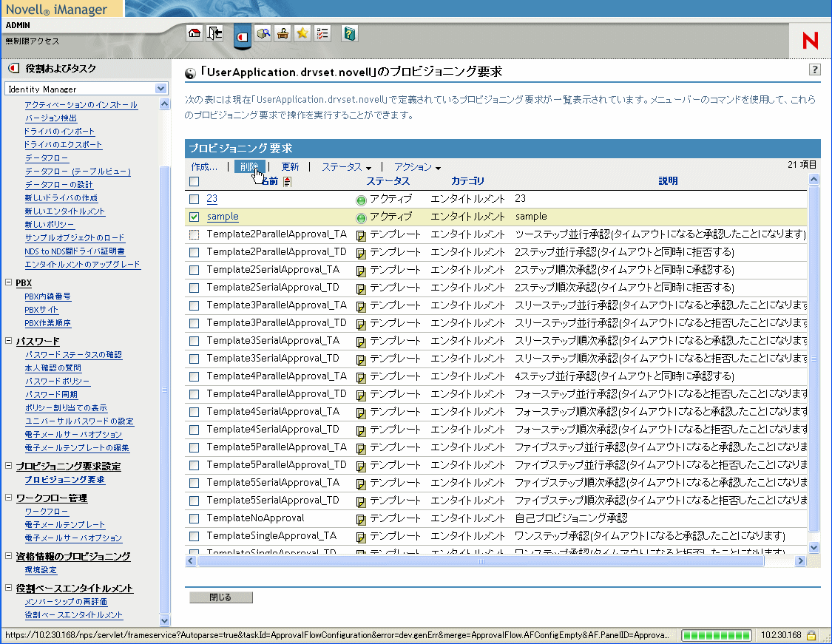Click the globe icon beside the page title
This screenshot has height=644, width=832.
(190, 73)
